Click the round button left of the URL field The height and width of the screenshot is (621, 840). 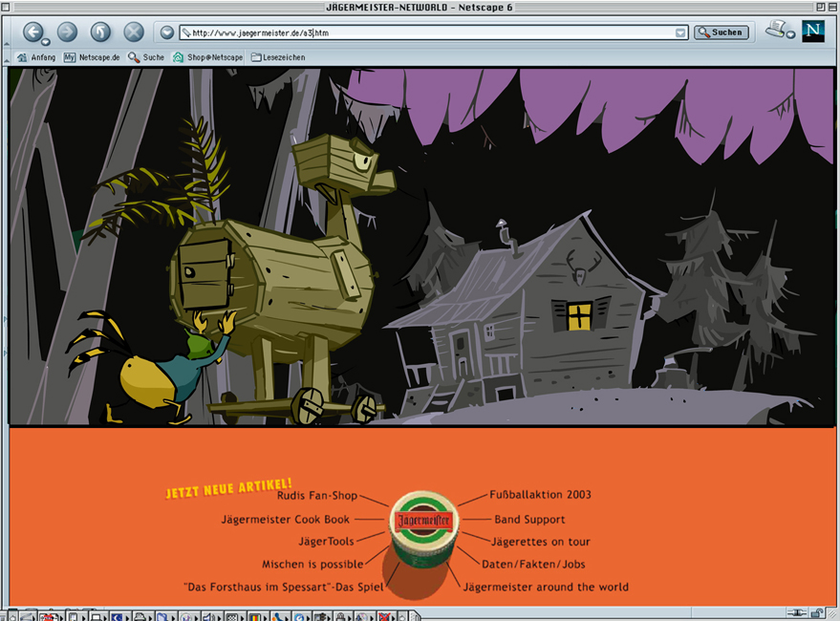pyautogui.click(x=167, y=32)
